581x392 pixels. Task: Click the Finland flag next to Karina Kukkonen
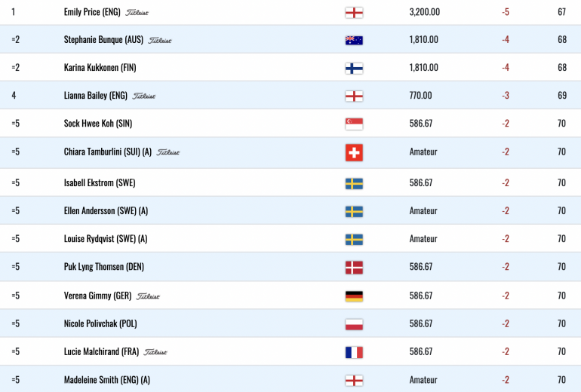354,68
